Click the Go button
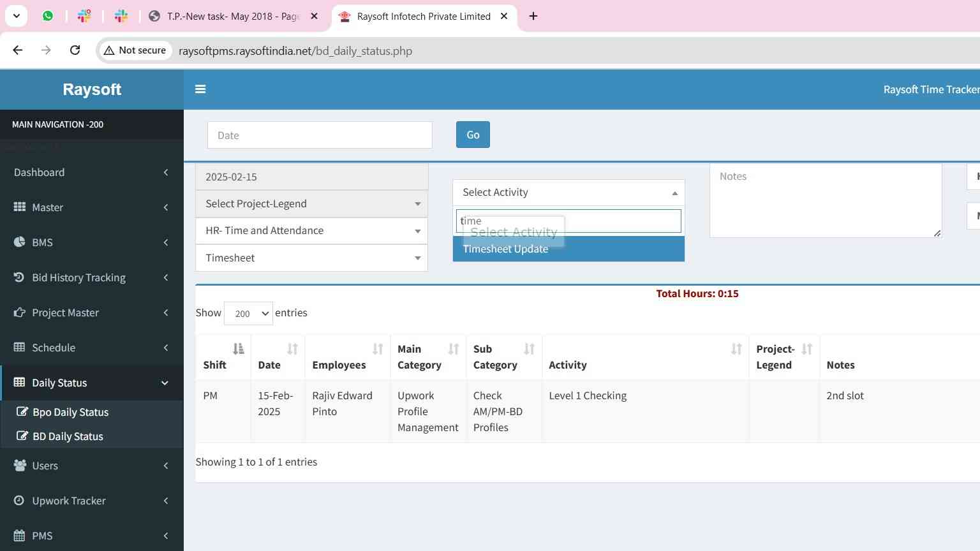This screenshot has width=980, height=551. pos(473,135)
